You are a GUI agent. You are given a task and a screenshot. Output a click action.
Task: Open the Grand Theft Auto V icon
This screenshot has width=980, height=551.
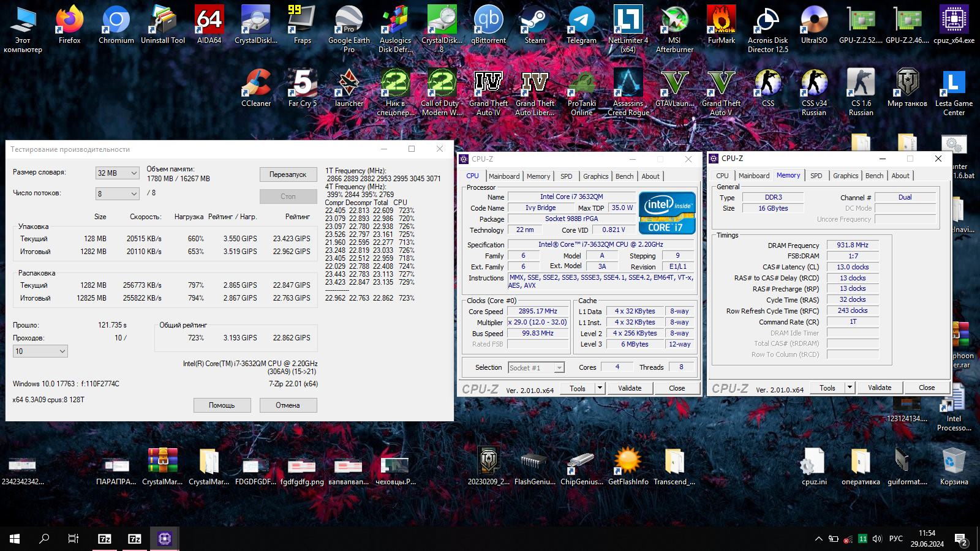[721, 92]
